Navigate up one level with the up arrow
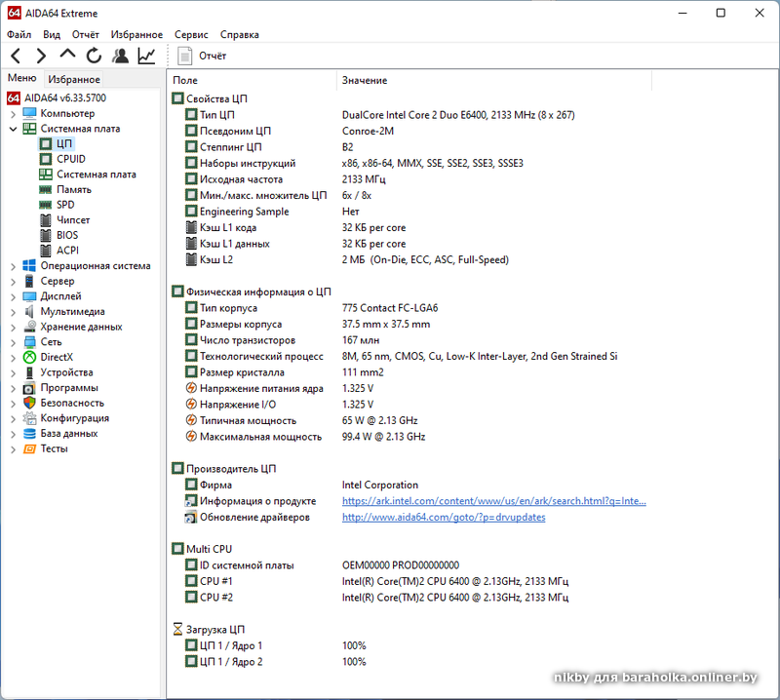The width and height of the screenshot is (780, 700). tap(67, 54)
